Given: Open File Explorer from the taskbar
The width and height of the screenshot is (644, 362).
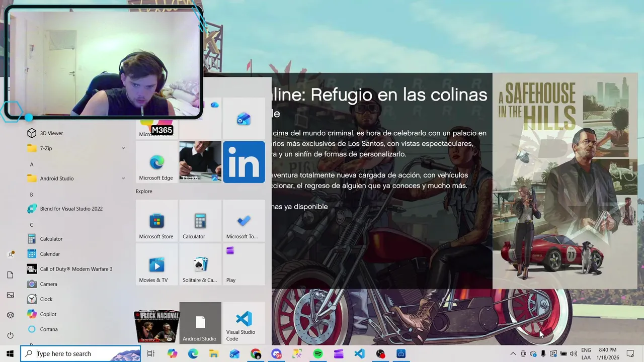Looking at the screenshot, I should [x=214, y=354].
